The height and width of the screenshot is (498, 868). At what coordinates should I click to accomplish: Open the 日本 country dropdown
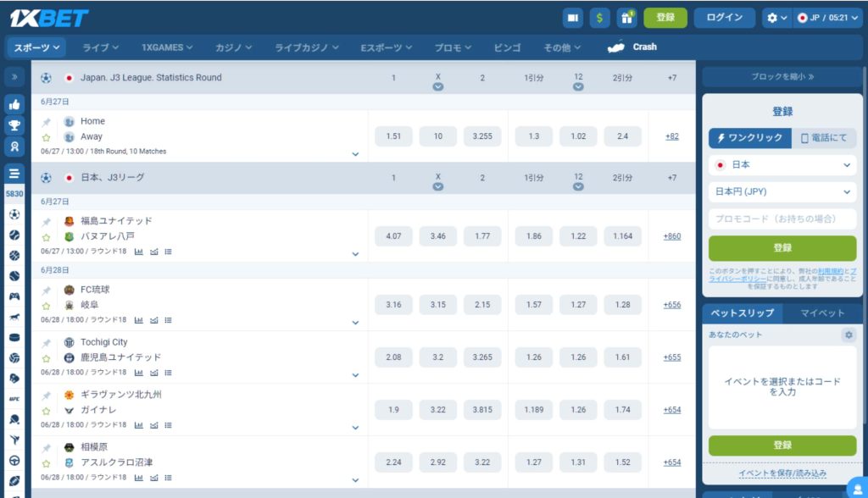click(782, 165)
